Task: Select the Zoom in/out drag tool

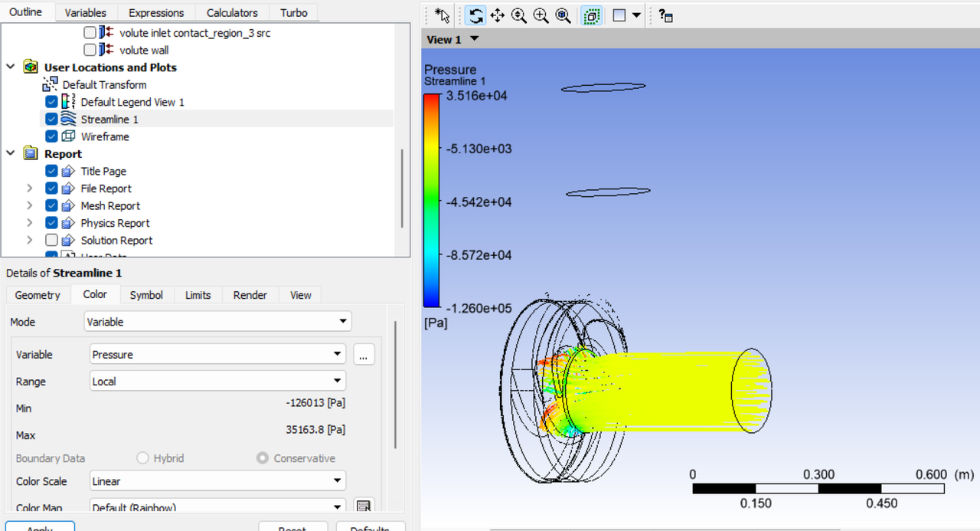Action: point(519,15)
